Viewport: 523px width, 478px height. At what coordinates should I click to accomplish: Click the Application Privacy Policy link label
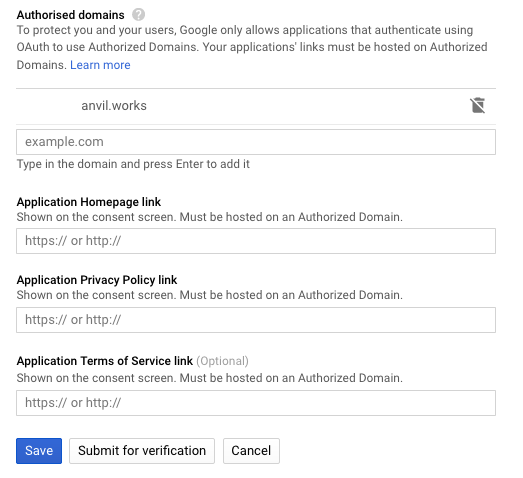click(97, 280)
